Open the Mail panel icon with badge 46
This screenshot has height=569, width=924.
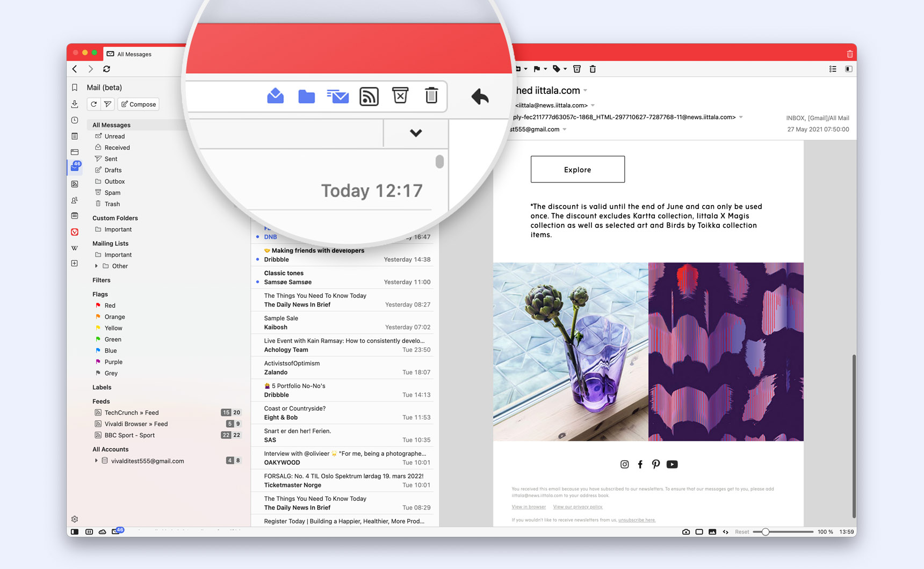pos(75,167)
